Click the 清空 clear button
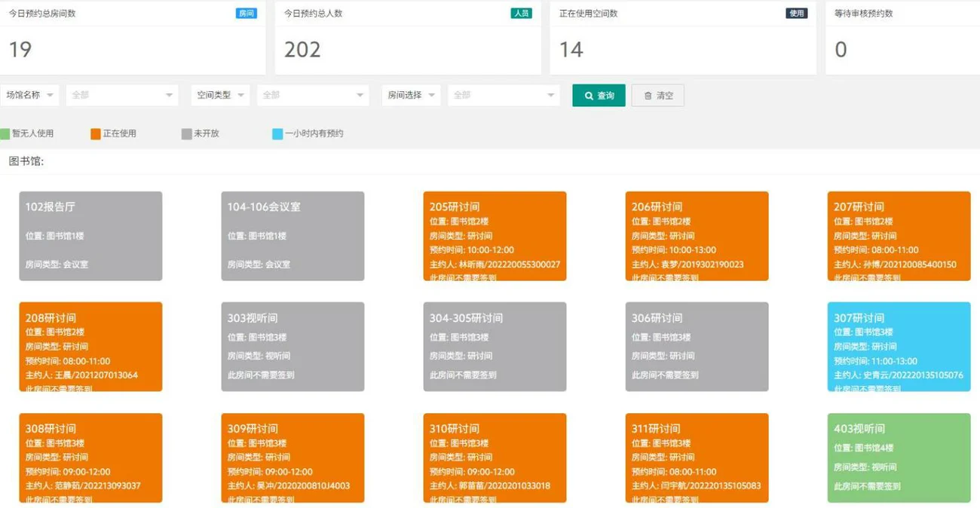 [657, 96]
